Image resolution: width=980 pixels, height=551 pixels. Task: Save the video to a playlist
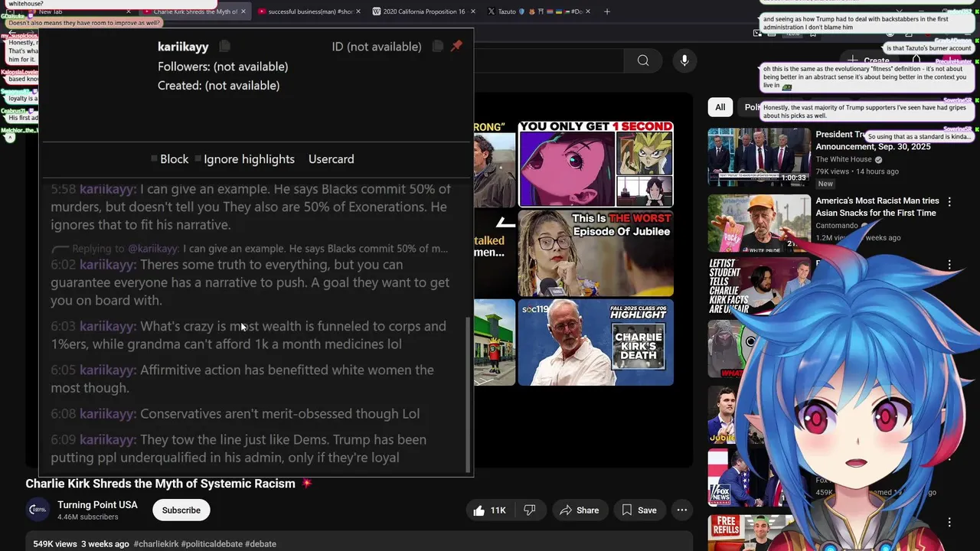639,510
